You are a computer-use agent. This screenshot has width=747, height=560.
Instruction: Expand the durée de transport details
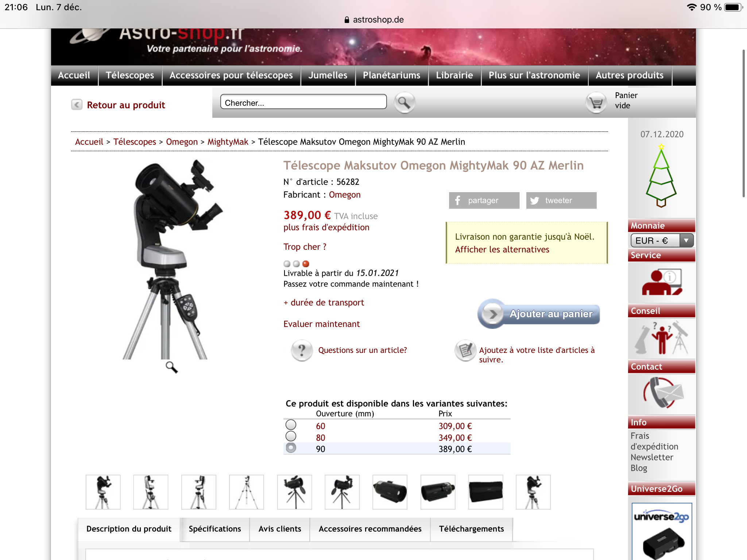coord(324,303)
